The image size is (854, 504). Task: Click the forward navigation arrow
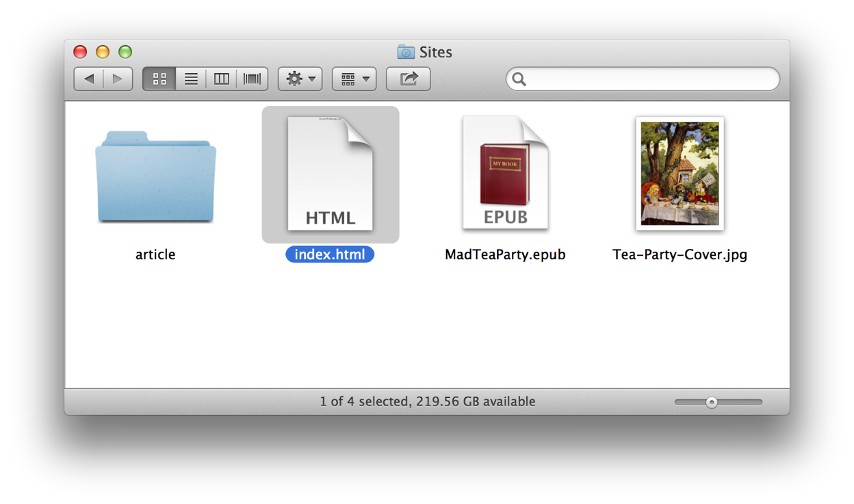(117, 79)
